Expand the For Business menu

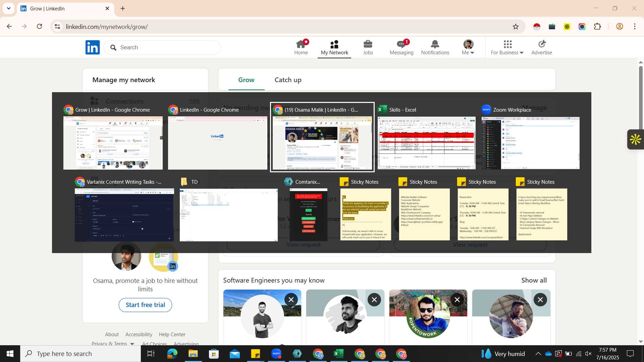coord(507,47)
